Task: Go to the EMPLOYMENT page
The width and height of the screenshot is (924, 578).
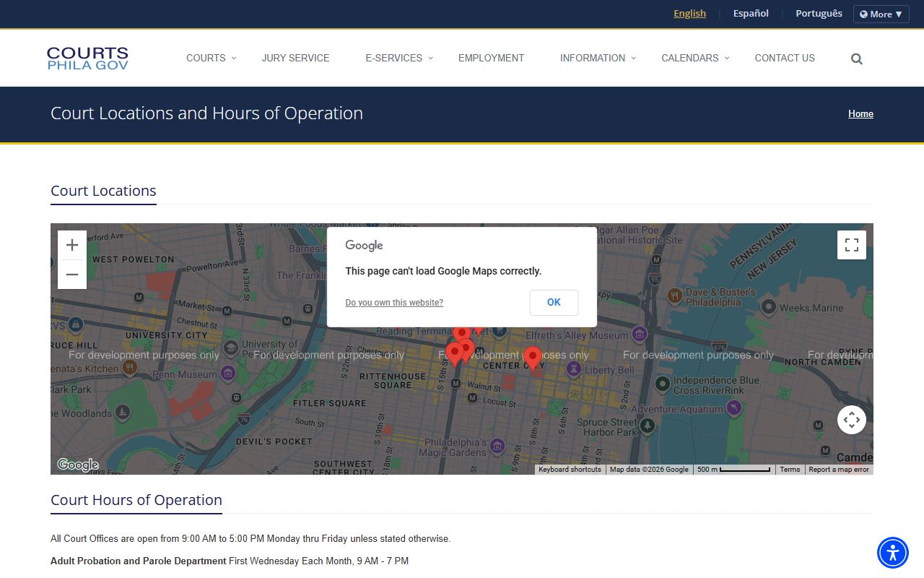Action: 492,59
